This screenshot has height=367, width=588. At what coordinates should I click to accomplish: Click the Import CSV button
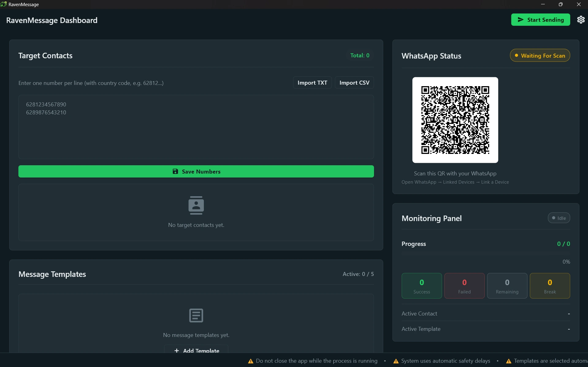pos(354,83)
